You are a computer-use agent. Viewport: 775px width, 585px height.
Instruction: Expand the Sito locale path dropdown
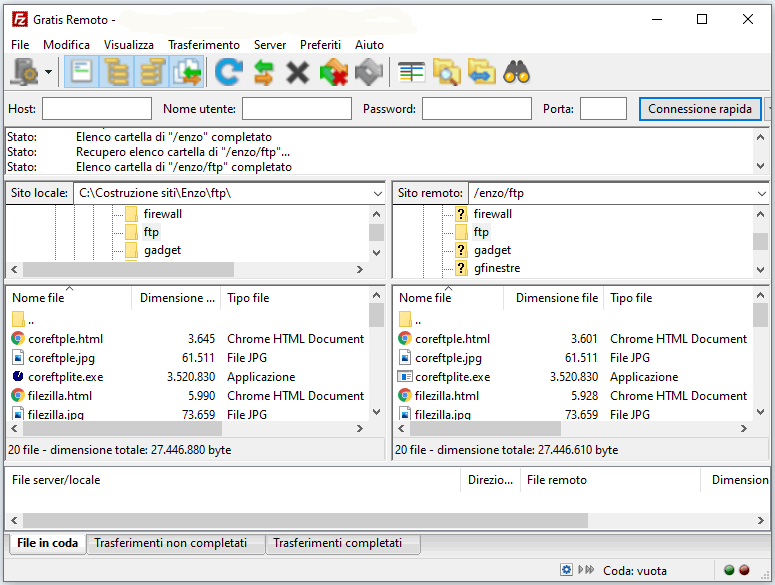[378, 194]
